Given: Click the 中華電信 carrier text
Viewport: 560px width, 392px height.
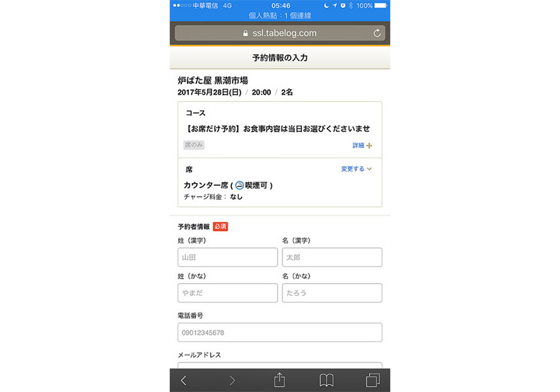Looking at the screenshot, I should (205, 6).
